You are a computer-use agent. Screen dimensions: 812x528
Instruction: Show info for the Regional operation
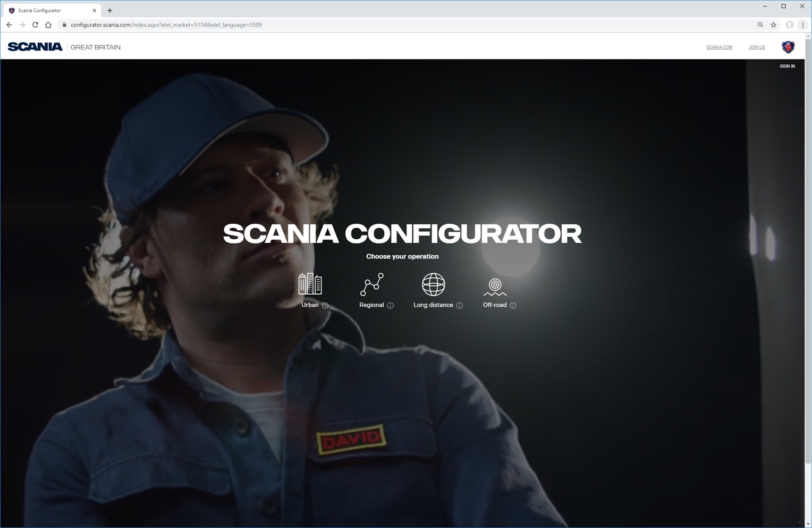pyautogui.click(x=391, y=306)
